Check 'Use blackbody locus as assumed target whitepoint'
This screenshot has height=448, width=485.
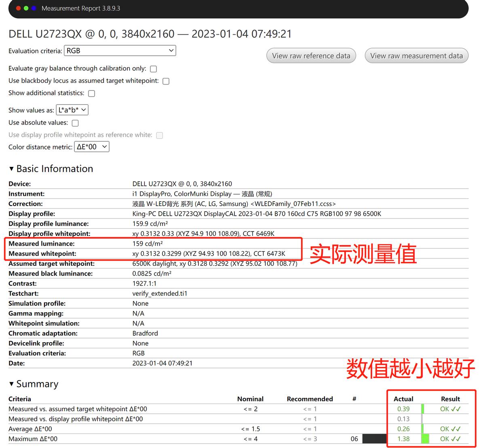point(166,81)
